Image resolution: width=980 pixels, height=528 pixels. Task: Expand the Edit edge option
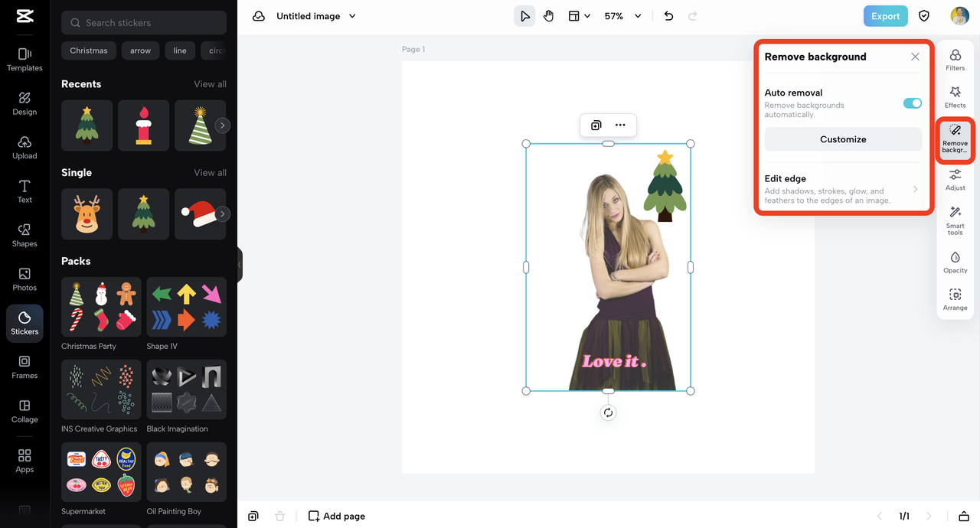tap(843, 190)
